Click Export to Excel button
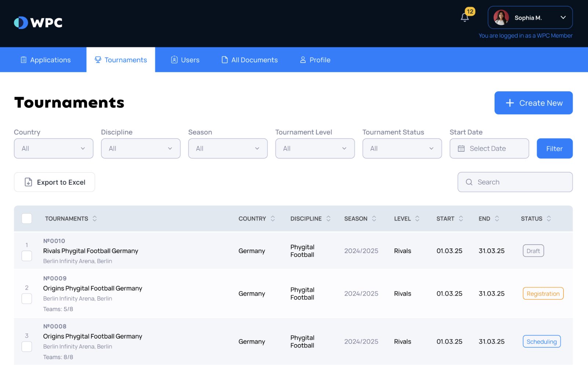 click(54, 182)
